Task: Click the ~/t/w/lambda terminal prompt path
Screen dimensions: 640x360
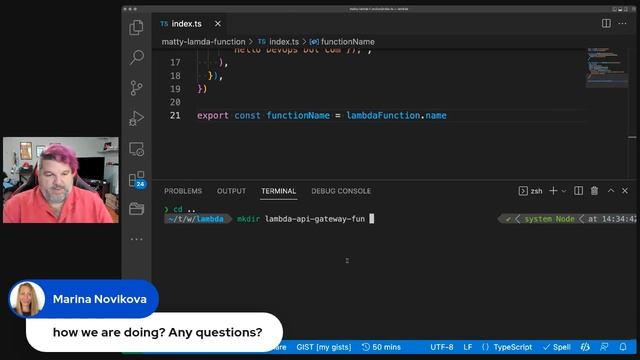Action: 196,219
